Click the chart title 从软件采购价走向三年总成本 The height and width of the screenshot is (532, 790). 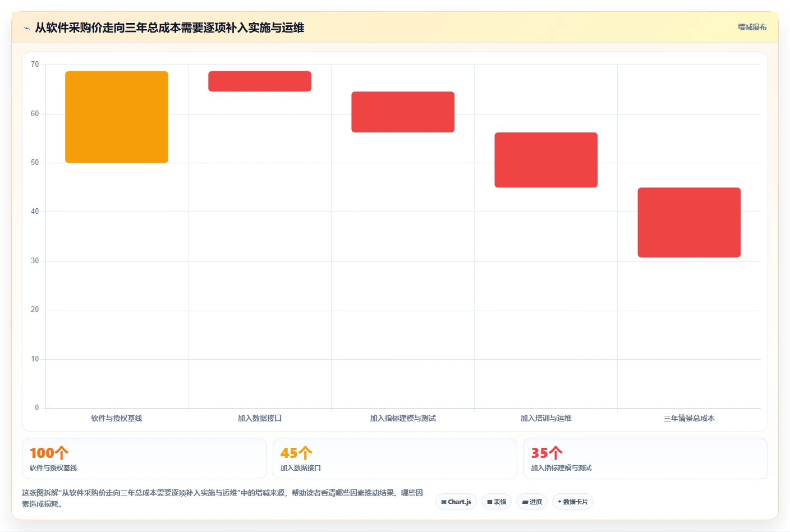(x=169, y=27)
